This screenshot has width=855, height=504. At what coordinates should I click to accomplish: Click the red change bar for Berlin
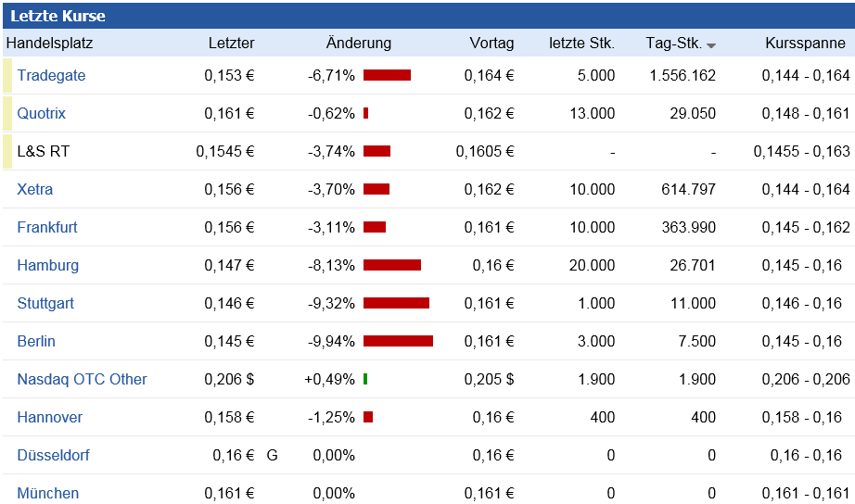(398, 341)
